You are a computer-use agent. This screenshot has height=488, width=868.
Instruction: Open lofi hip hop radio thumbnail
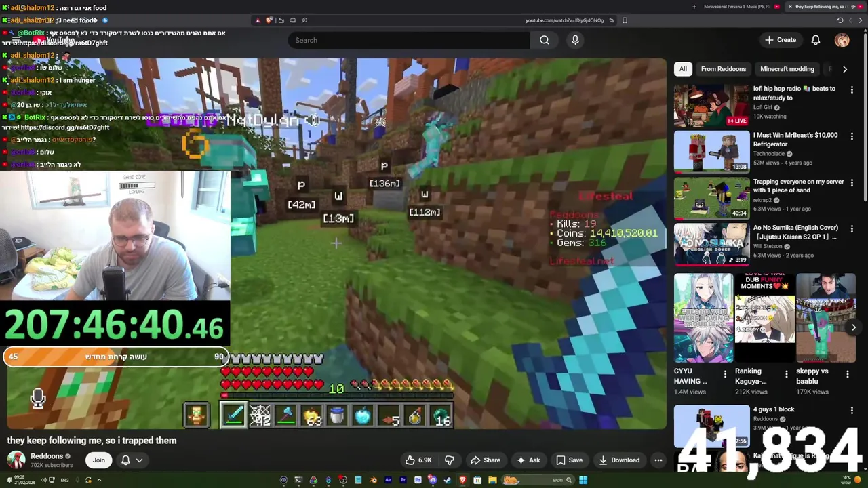point(711,105)
